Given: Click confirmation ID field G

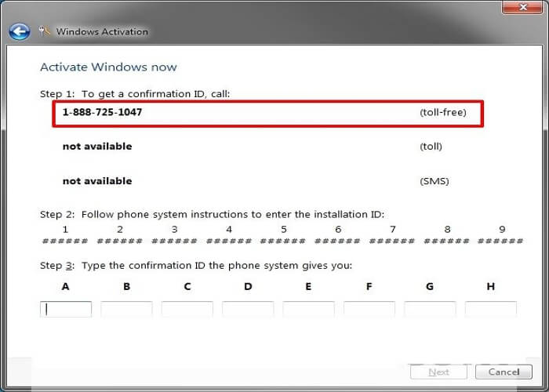Looking at the screenshot, I should pyautogui.click(x=430, y=310).
